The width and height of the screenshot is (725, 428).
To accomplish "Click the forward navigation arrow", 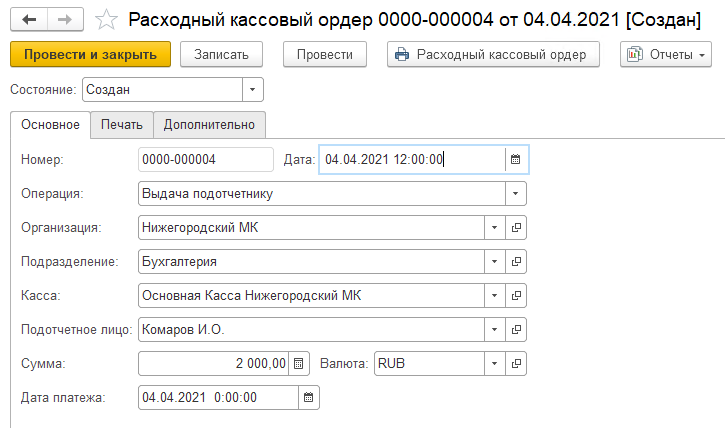I will [64, 19].
